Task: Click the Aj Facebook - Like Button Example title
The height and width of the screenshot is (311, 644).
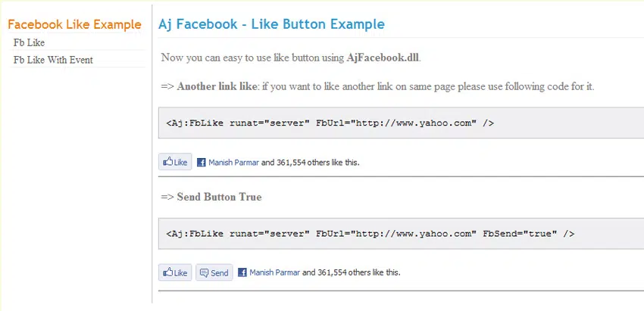Action: pyautogui.click(x=271, y=24)
